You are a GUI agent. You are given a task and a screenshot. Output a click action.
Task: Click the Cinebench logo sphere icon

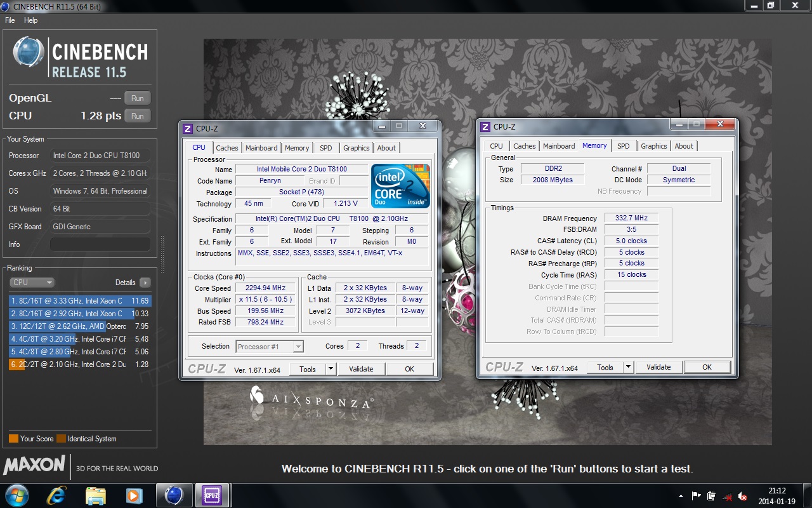29,53
